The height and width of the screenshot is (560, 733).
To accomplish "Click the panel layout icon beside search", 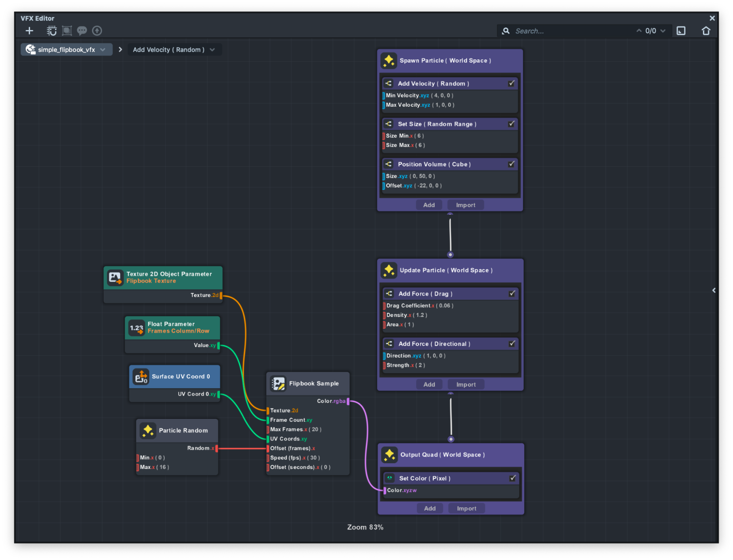I will coord(681,31).
